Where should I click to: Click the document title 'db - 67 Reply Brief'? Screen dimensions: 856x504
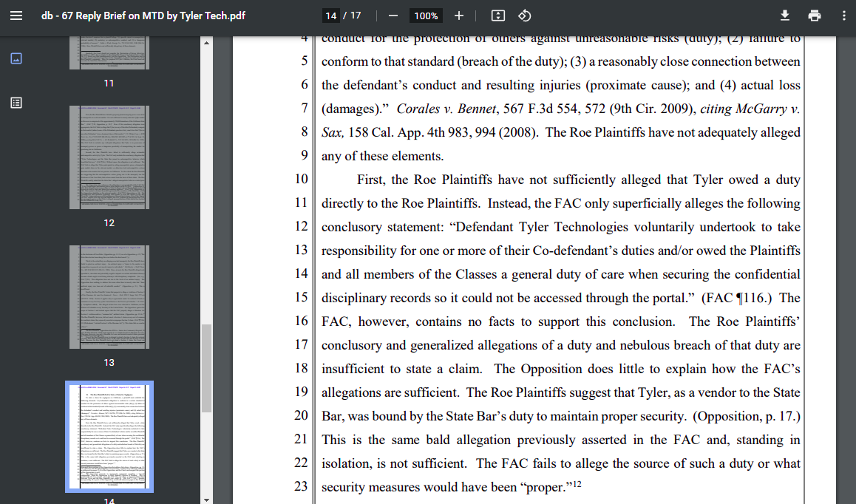tap(143, 16)
